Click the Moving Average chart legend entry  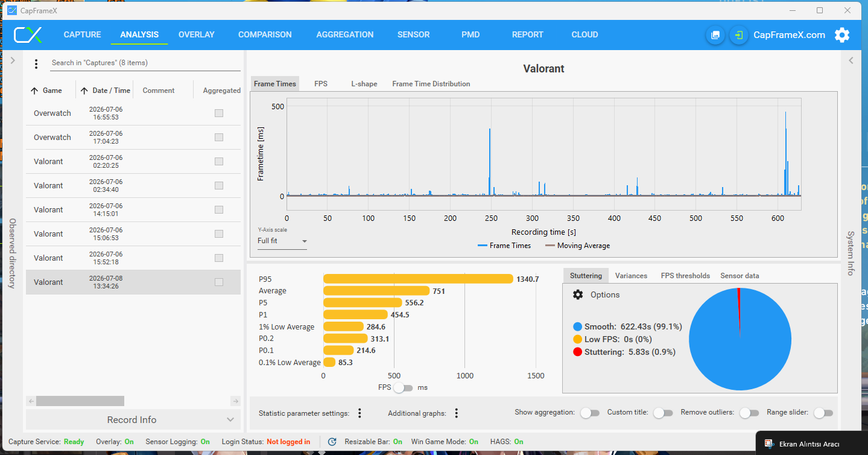tap(577, 246)
